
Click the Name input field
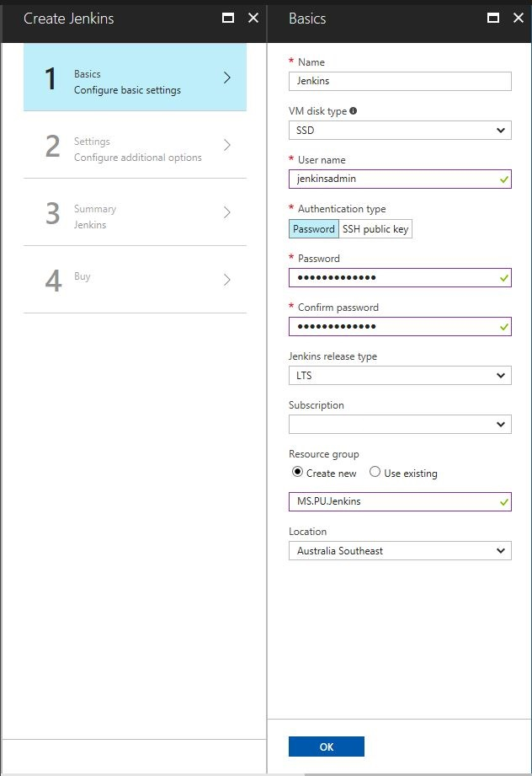(x=400, y=81)
